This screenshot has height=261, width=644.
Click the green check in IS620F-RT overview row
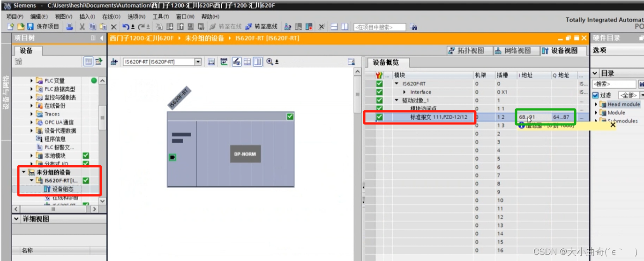380,84
